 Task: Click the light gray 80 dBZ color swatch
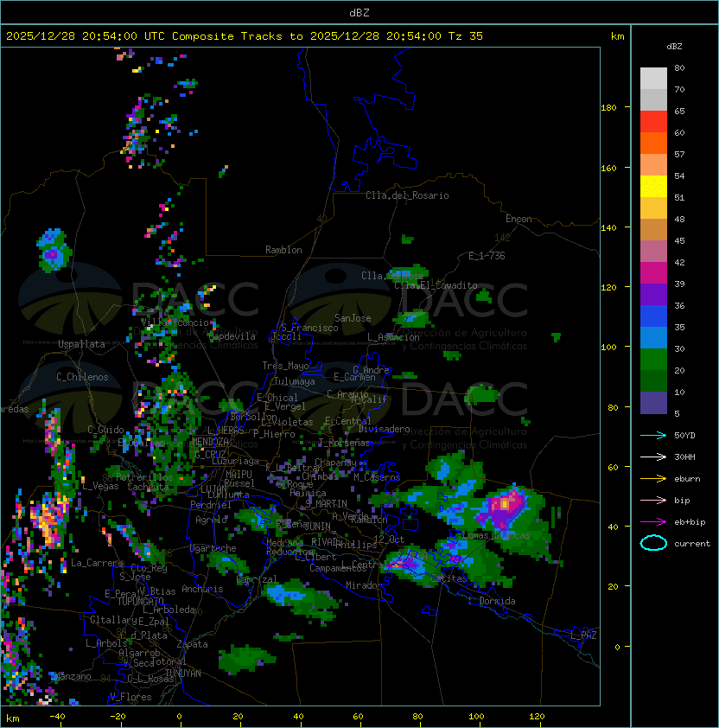pos(653,78)
